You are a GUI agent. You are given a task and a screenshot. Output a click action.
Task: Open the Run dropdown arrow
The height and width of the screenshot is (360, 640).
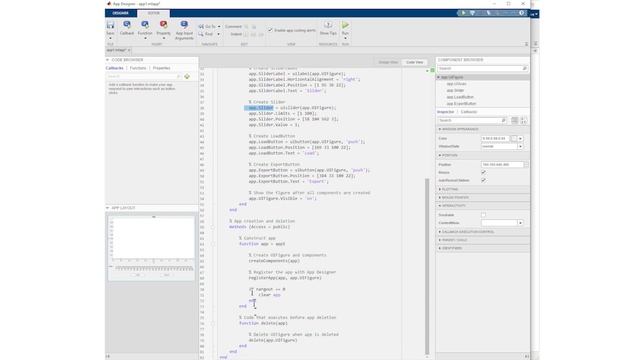[x=345, y=38]
